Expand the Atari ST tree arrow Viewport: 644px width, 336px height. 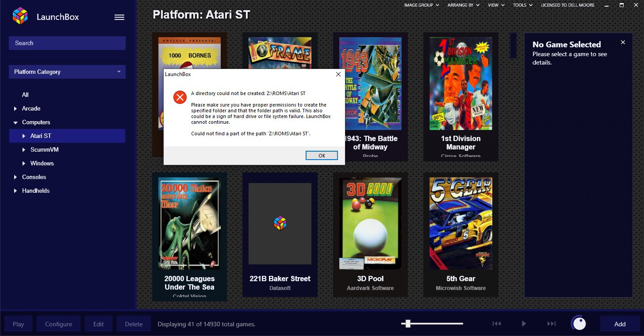click(x=24, y=136)
